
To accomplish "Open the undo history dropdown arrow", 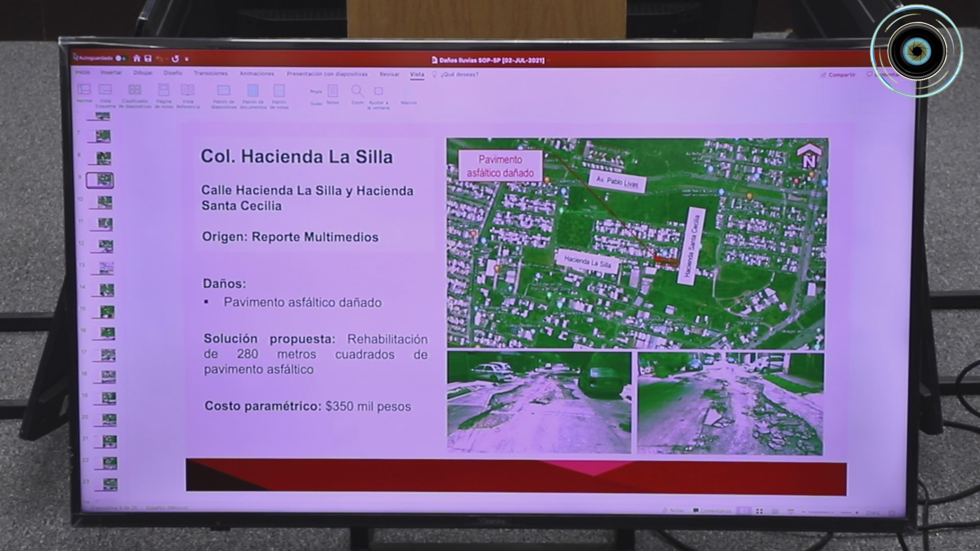I will pos(166,59).
